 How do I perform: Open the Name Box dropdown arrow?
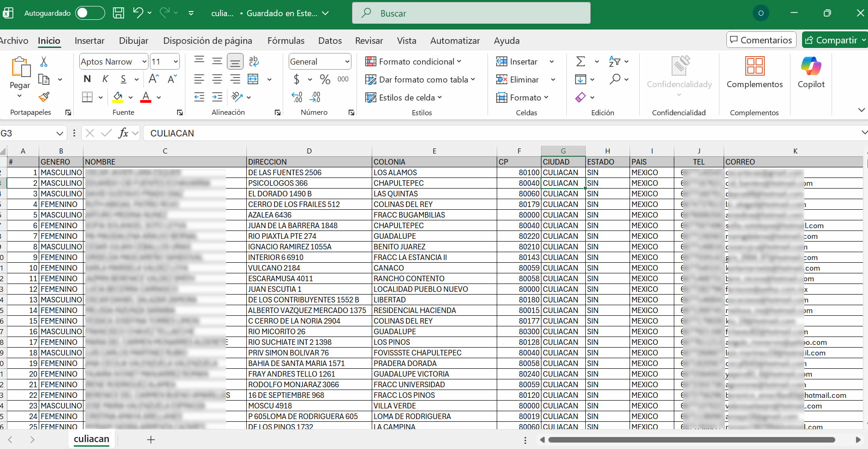(x=59, y=133)
